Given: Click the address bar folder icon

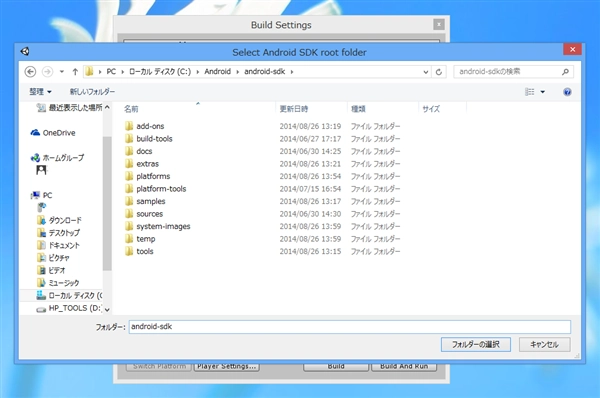Looking at the screenshot, I should click(89, 71).
